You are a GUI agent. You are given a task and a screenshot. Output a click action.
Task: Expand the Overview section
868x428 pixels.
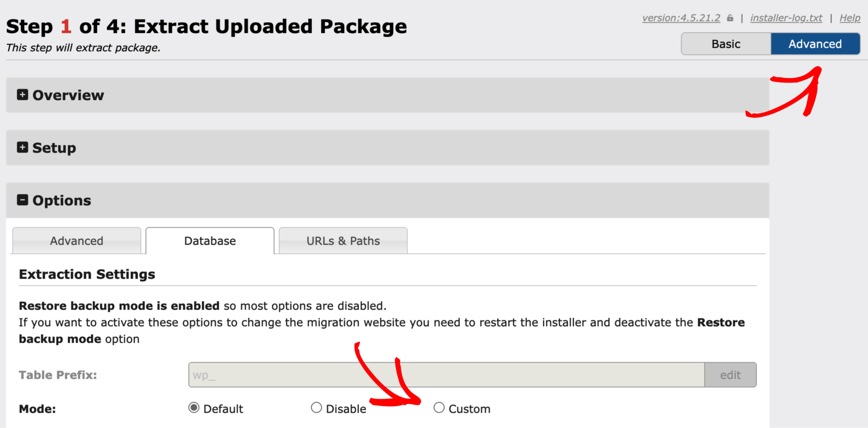pos(68,95)
